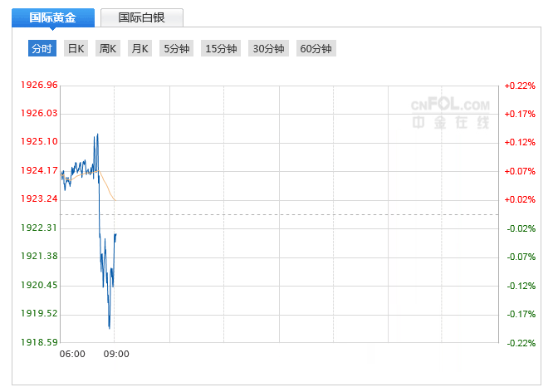Click the 09:00 time axis marker

coord(116,354)
